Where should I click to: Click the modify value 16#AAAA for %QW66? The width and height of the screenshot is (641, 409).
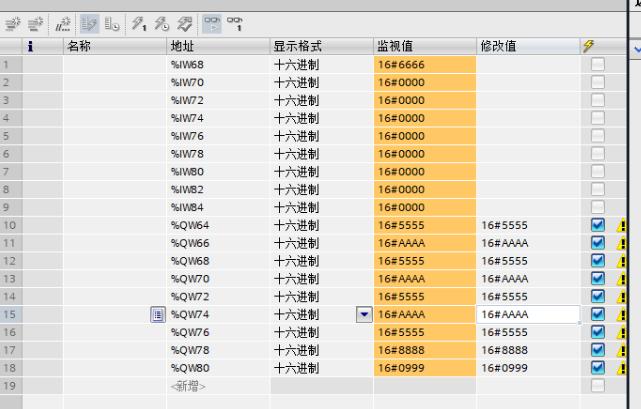528,243
